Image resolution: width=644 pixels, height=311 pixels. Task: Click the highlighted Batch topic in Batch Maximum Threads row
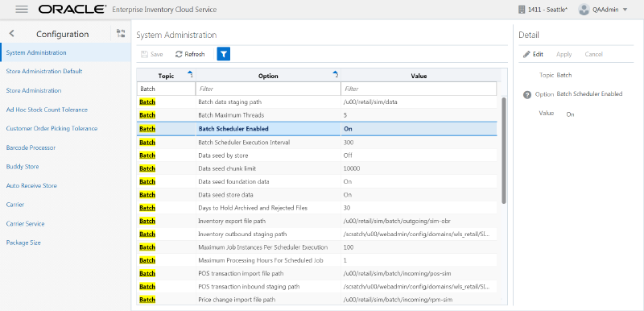click(147, 115)
